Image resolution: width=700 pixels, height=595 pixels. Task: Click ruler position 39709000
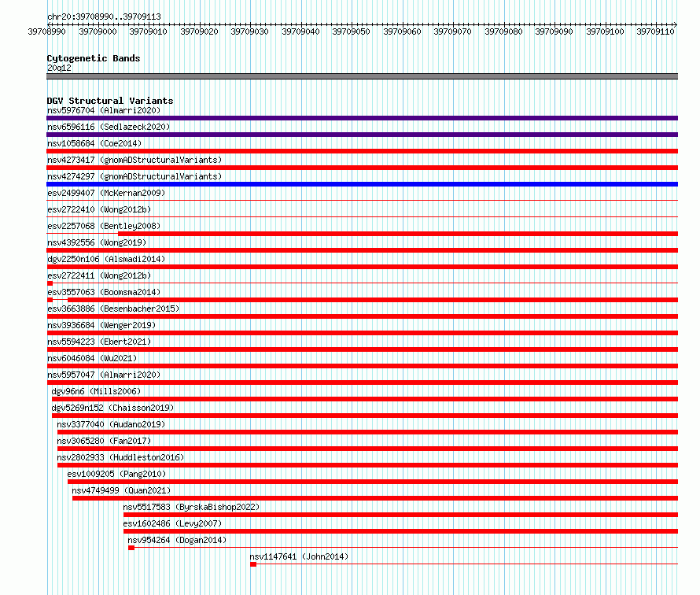pos(98,31)
